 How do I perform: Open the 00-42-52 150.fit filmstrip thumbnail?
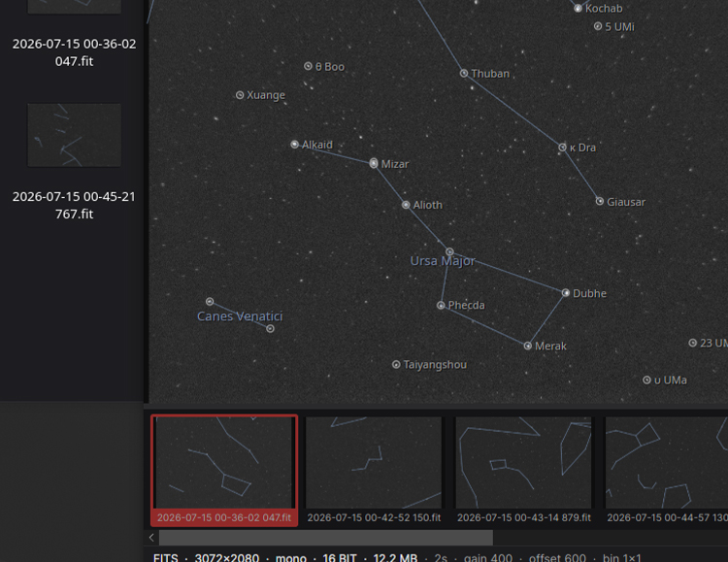[374, 462]
